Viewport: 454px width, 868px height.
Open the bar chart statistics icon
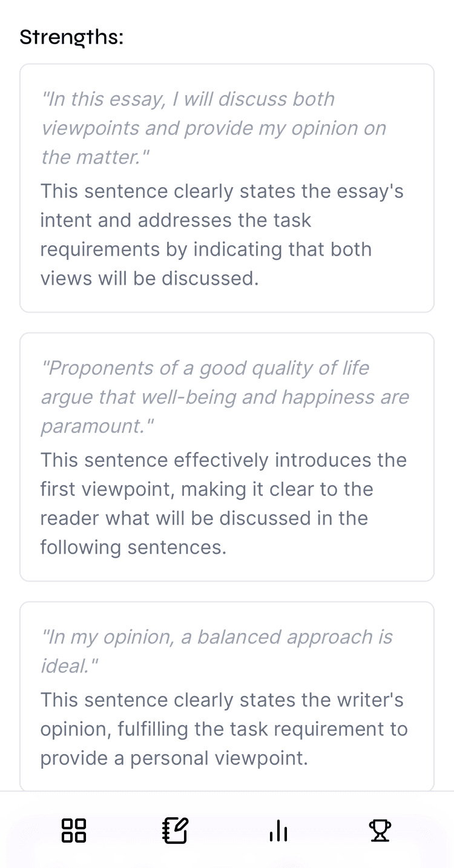click(x=278, y=830)
